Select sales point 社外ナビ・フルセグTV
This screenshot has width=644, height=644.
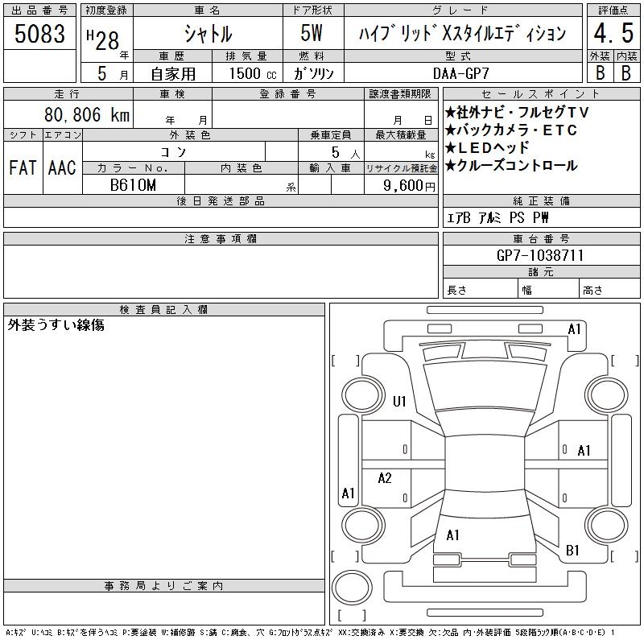tap(517, 112)
